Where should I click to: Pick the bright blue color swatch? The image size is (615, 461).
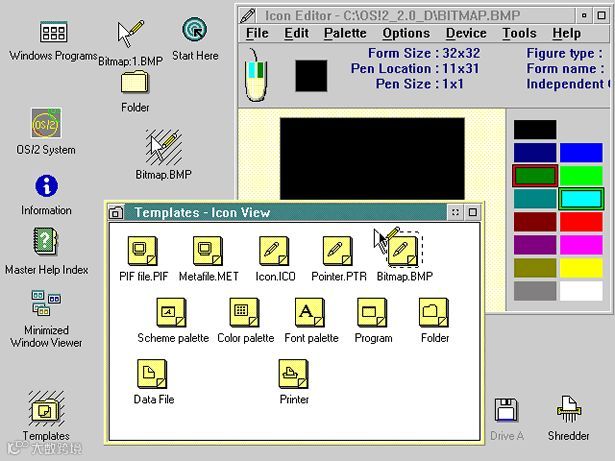pos(581,153)
